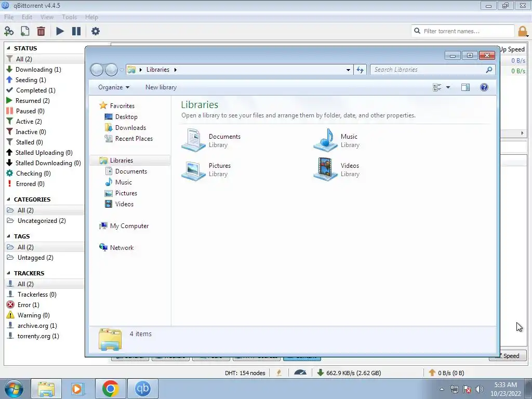Open the File menu in qBittorrent
532x399 pixels.
(x=9, y=17)
